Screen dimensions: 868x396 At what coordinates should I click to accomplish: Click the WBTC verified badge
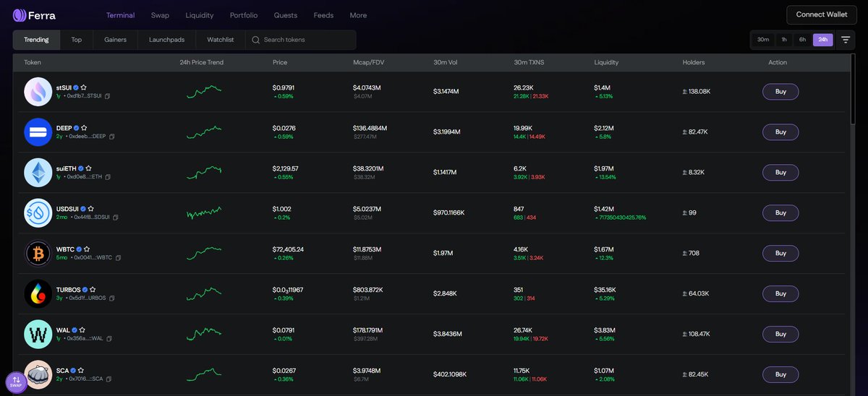point(78,249)
